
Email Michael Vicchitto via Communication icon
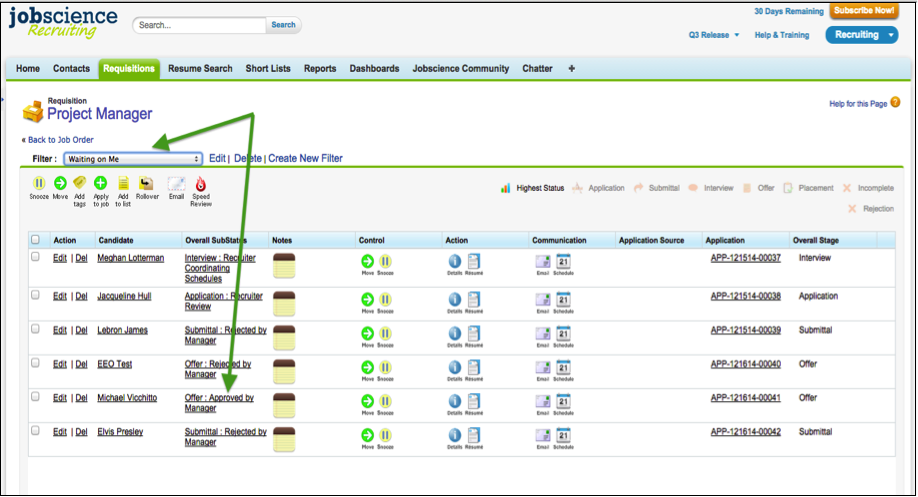(543, 402)
